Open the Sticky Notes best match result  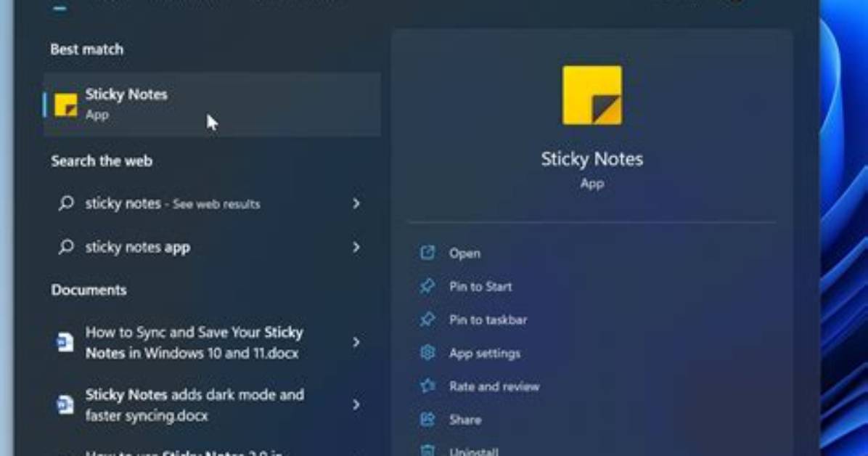click(212, 104)
